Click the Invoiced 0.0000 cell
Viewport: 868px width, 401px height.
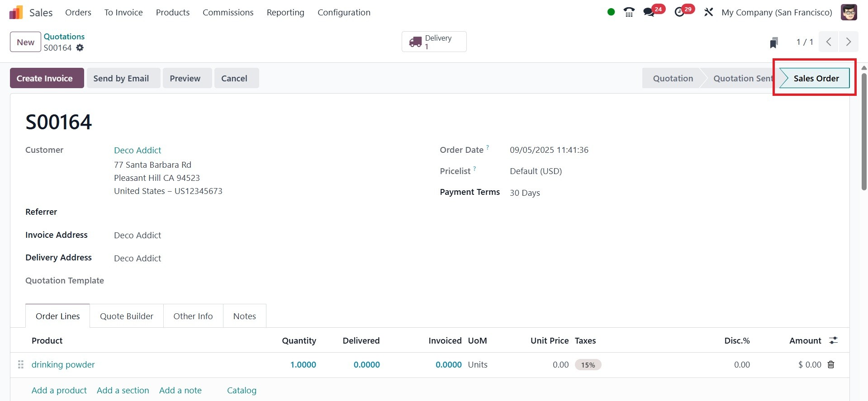pos(448,364)
